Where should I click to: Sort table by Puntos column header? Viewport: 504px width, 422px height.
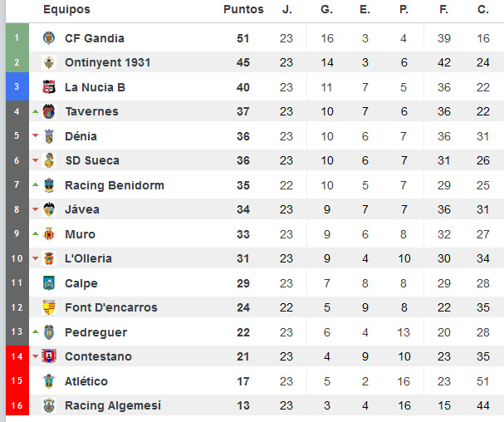coord(243,10)
